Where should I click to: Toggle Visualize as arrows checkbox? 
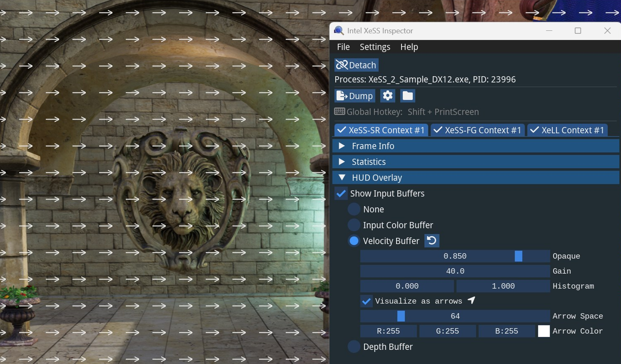pos(367,301)
